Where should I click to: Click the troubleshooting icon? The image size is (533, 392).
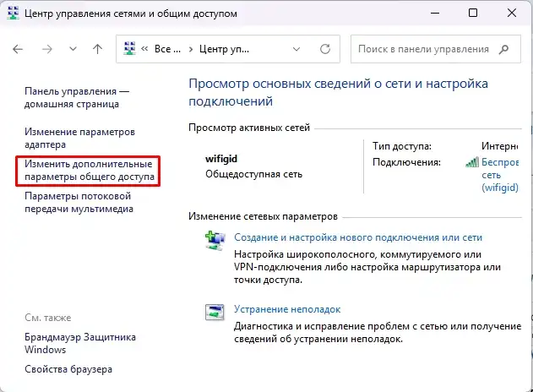pos(215,312)
